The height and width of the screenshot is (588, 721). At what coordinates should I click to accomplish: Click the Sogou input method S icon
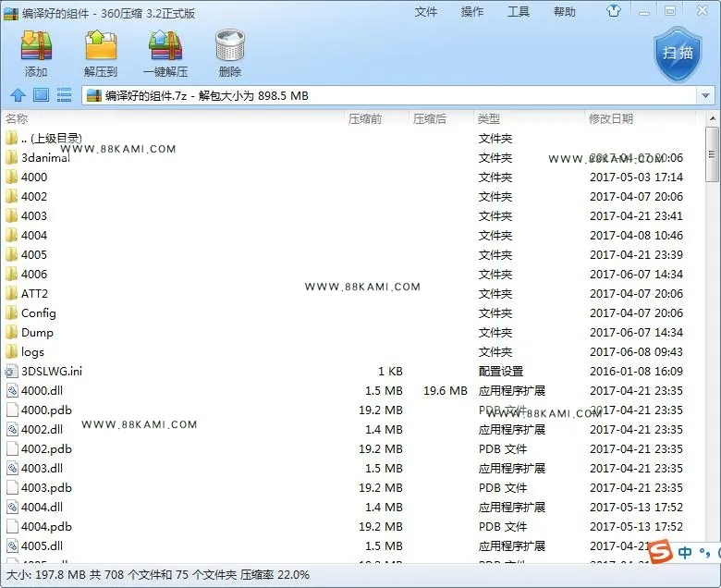point(660,551)
